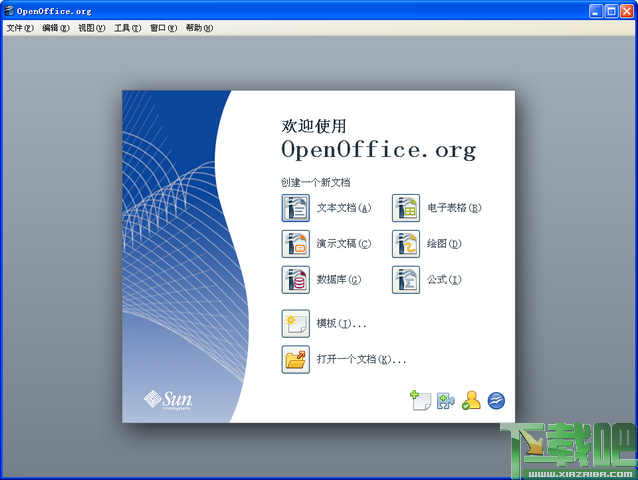The image size is (638, 480).
Task: Minimize the OpenOffice.org window
Action: click(x=596, y=11)
